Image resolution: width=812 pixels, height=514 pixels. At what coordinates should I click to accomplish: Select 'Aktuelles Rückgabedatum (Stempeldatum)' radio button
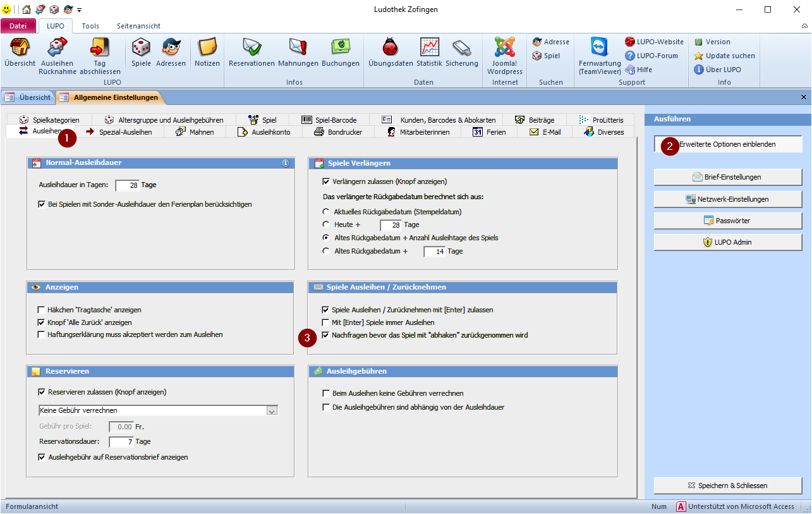pos(326,212)
